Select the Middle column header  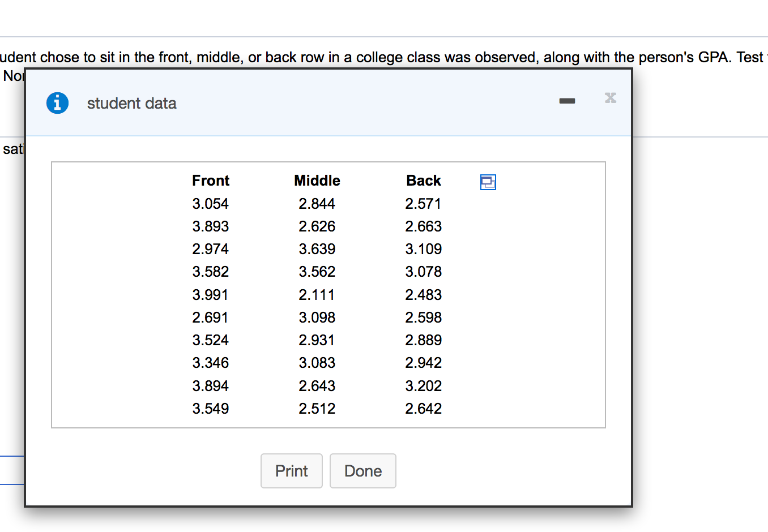(x=317, y=181)
